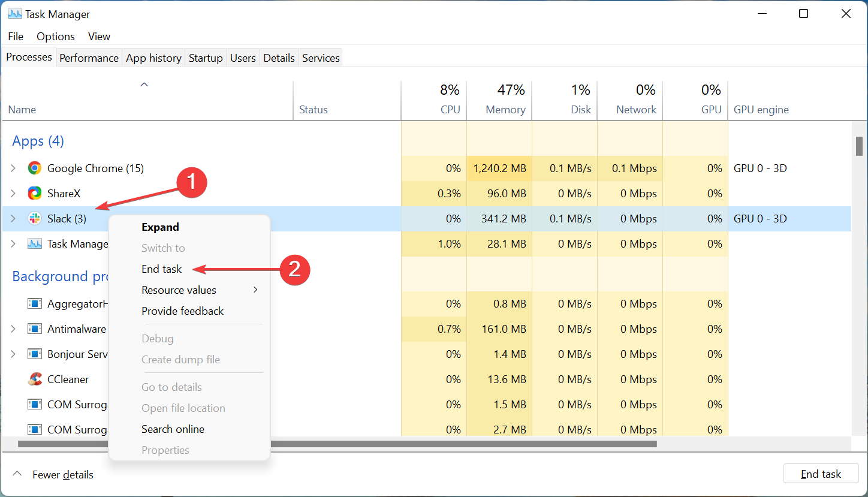868x497 pixels.
Task: Click the ShareX process icon
Action: pos(34,194)
